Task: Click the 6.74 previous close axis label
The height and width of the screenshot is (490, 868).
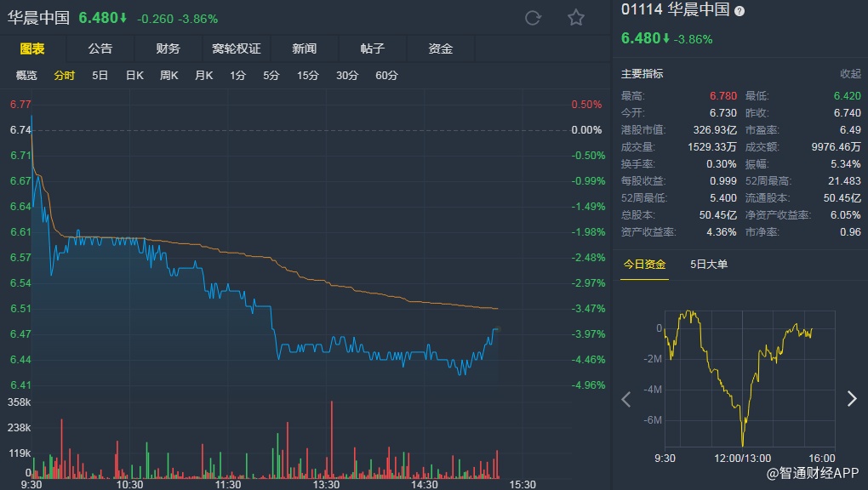Action: click(x=20, y=130)
